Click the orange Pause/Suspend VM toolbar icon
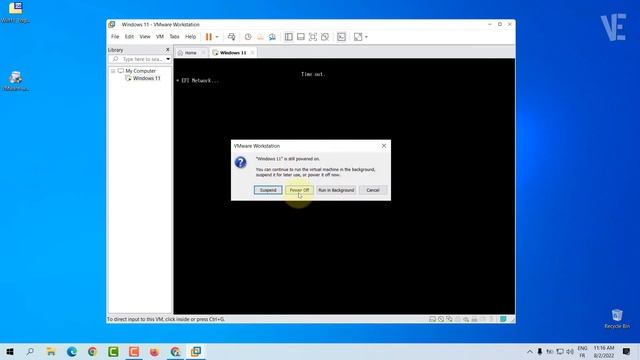The image size is (640, 360). [x=209, y=37]
